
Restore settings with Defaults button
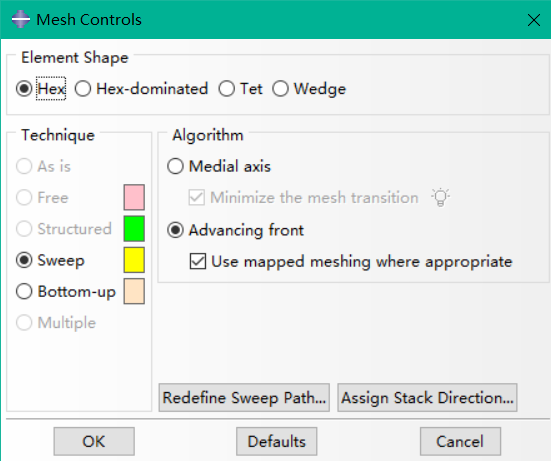[277, 441]
